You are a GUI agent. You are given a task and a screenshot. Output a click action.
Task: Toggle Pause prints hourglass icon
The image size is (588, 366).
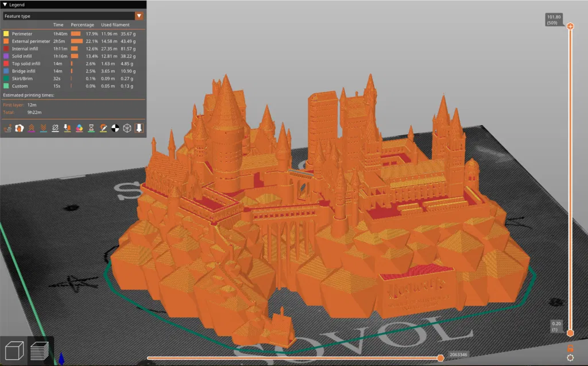coord(91,128)
